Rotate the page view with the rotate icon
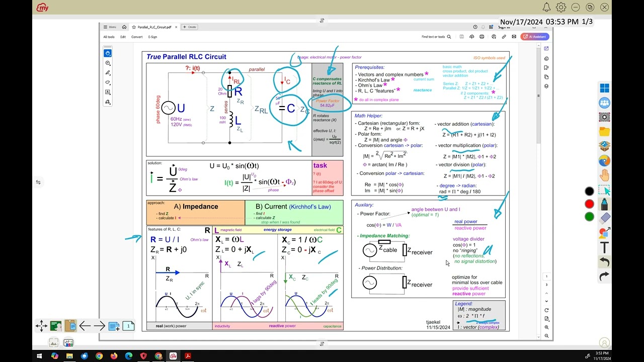The width and height of the screenshot is (644, 362). (546, 310)
